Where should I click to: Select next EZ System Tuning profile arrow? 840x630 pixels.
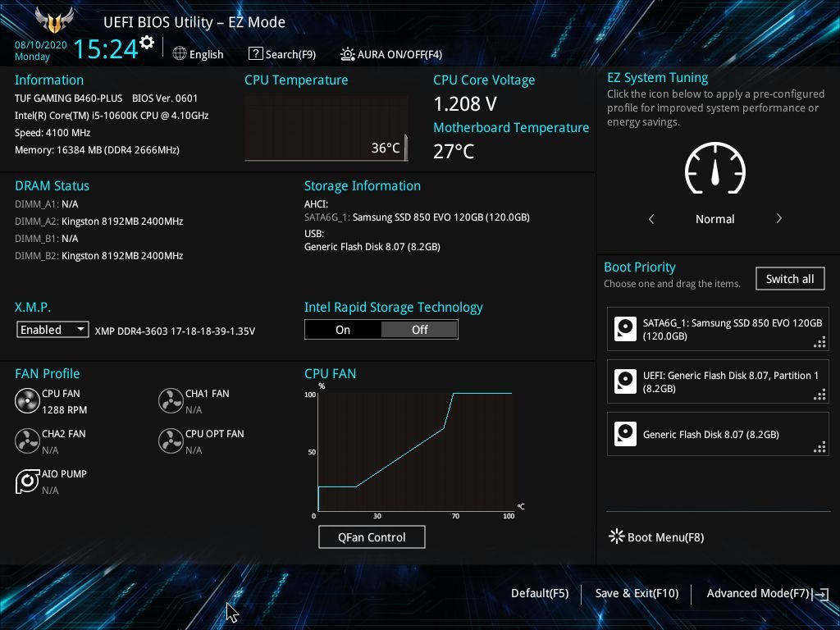click(779, 218)
